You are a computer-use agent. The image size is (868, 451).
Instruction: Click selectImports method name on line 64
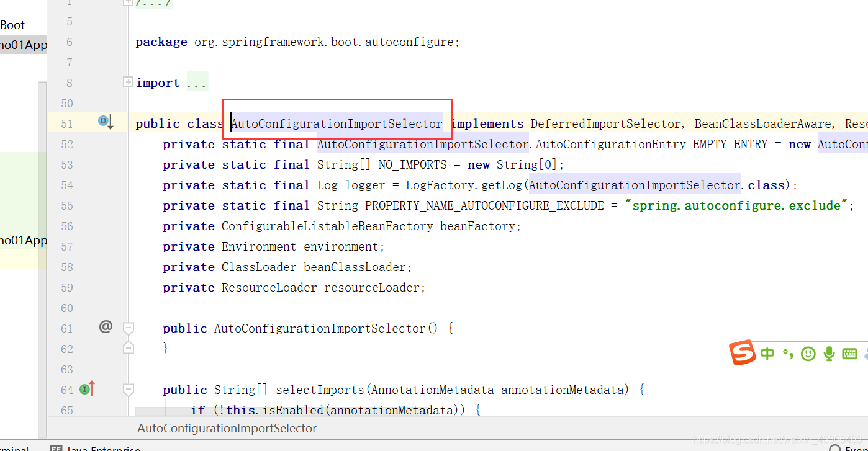pos(320,390)
